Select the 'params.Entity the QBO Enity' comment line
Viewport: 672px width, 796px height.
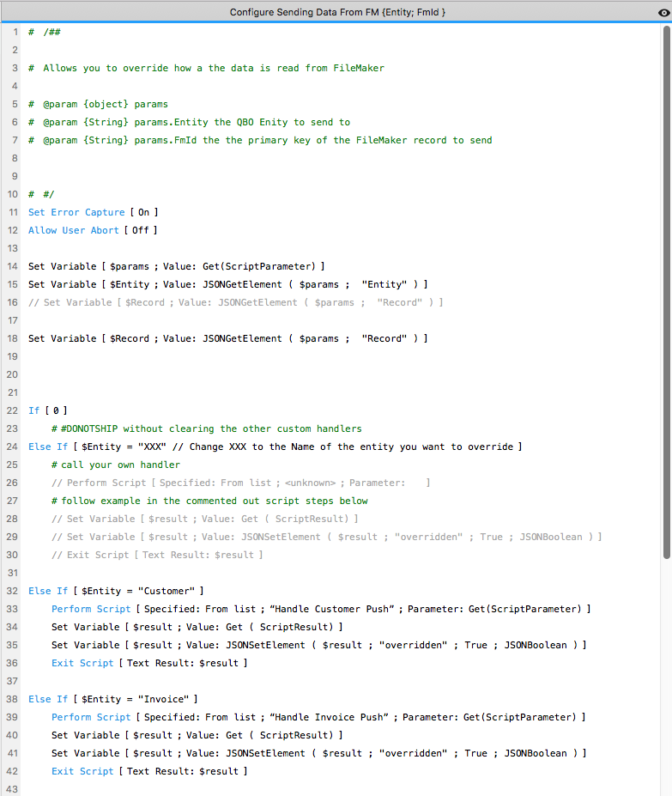click(190, 122)
